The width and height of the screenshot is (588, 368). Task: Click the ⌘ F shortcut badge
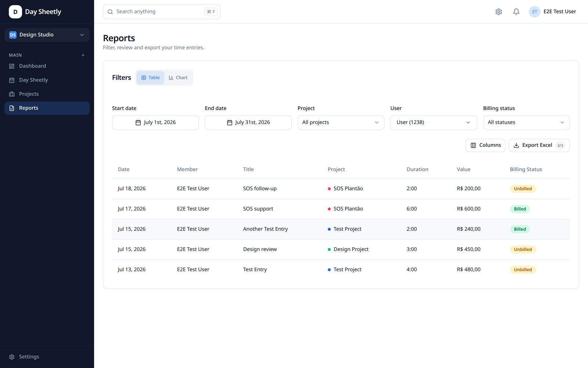tap(211, 12)
